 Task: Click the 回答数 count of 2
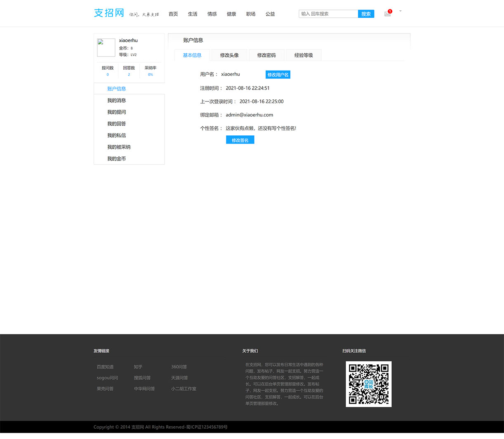tap(129, 74)
